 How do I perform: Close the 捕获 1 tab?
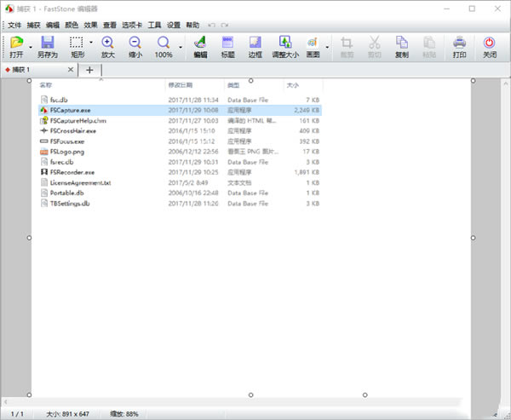(x=71, y=70)
